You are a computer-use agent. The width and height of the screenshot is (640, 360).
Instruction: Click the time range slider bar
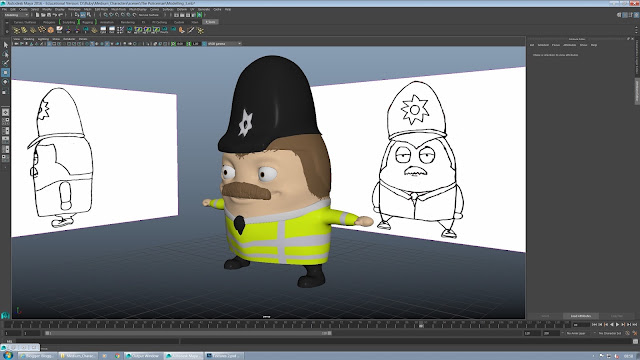click(x=188, y=333)
